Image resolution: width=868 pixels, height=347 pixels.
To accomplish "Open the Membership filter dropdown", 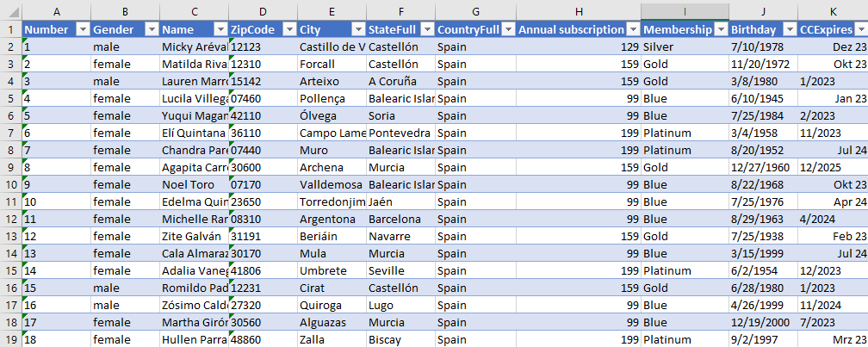I will (721, 29).
